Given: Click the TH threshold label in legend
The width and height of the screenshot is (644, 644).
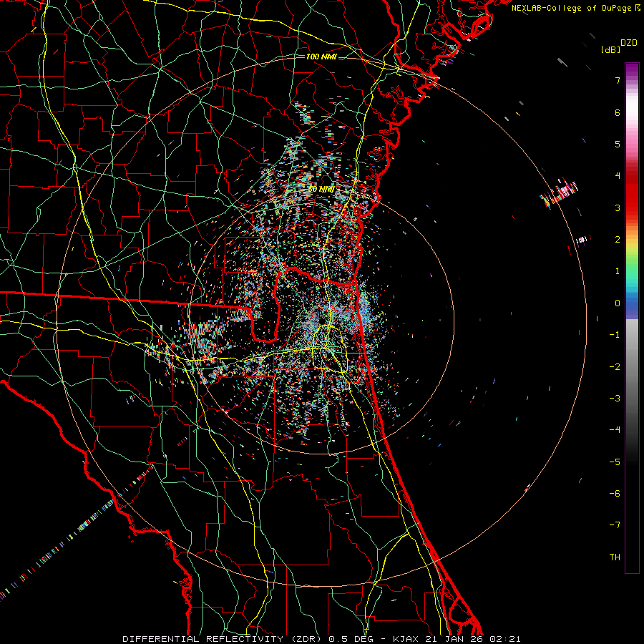Looking at the screenshot, I should pos(615,557).
